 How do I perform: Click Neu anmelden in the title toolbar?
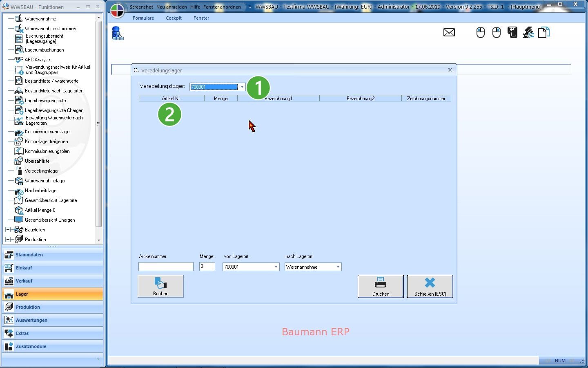[171, 7]
